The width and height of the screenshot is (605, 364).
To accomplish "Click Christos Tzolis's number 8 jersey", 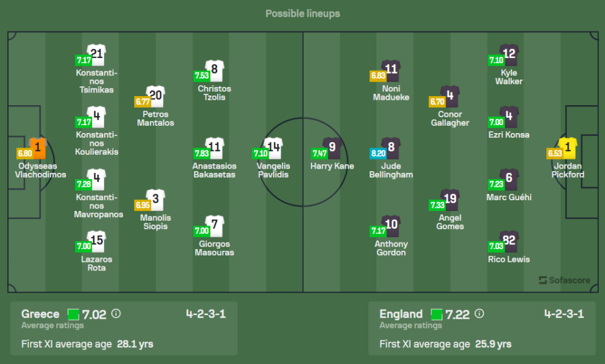I will point(214,70).
